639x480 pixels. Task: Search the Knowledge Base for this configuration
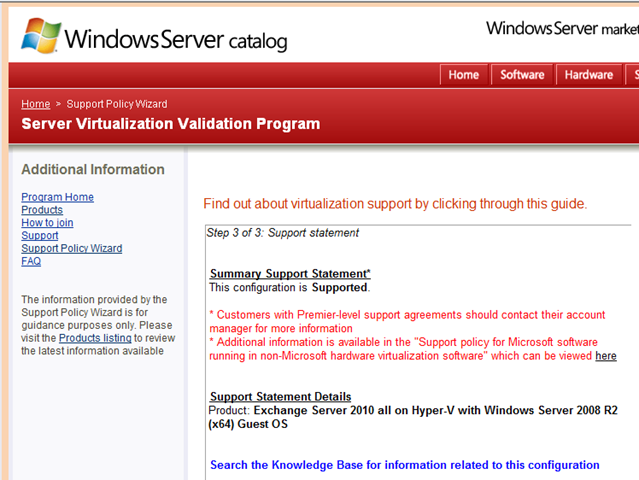[x=405, y=465]
